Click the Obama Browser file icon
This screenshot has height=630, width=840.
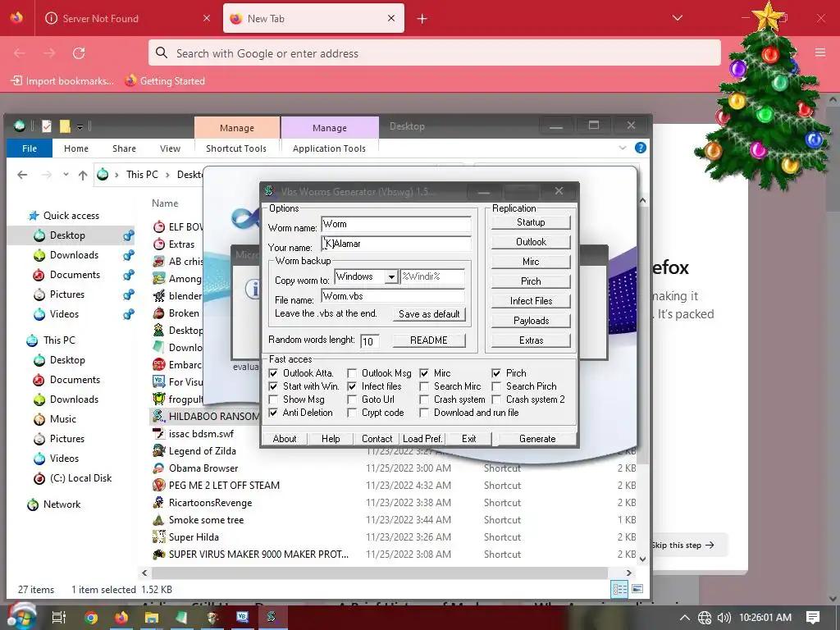[x=158, y=468]
